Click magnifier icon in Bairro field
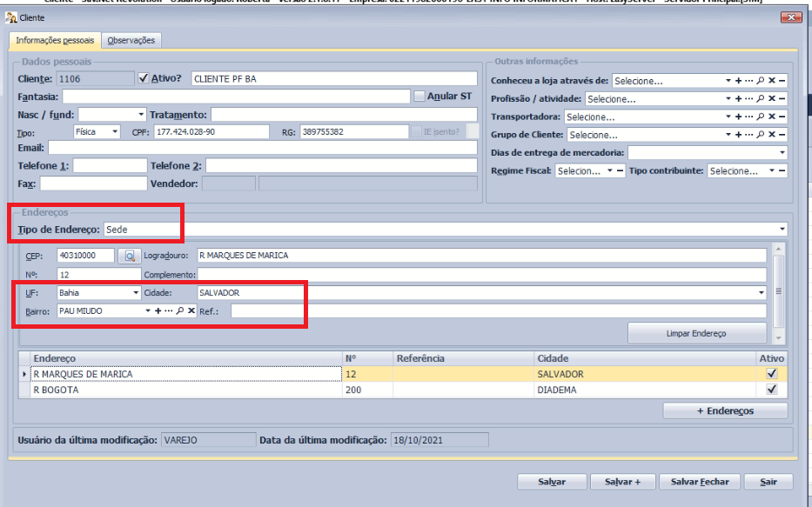812x507 pixels. coord(179,310)
